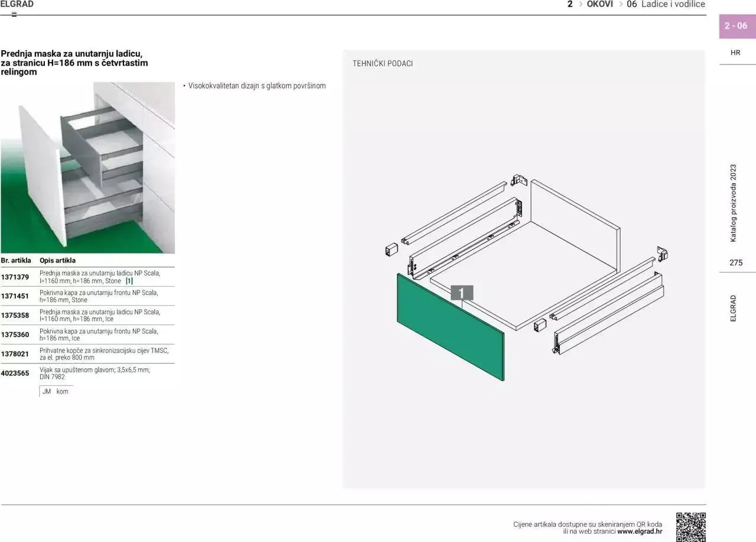Click the drawer product photo thumbnail
The image size is (756, 542).
coord(87,168)
